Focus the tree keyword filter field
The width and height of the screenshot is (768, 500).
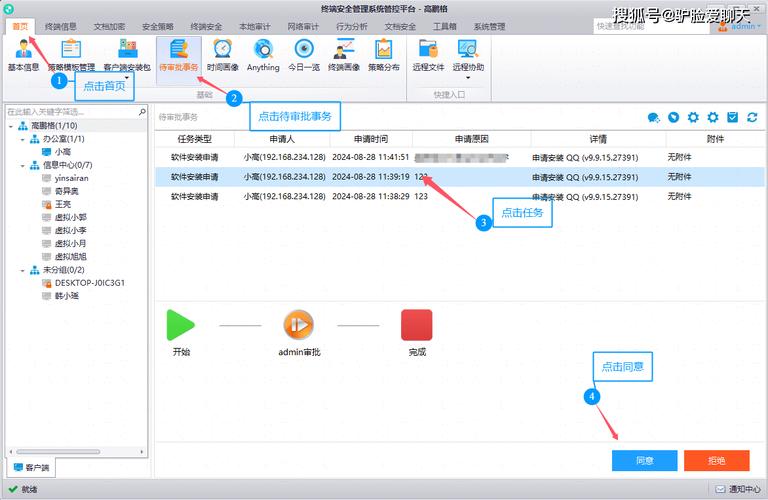pos(72,112)
